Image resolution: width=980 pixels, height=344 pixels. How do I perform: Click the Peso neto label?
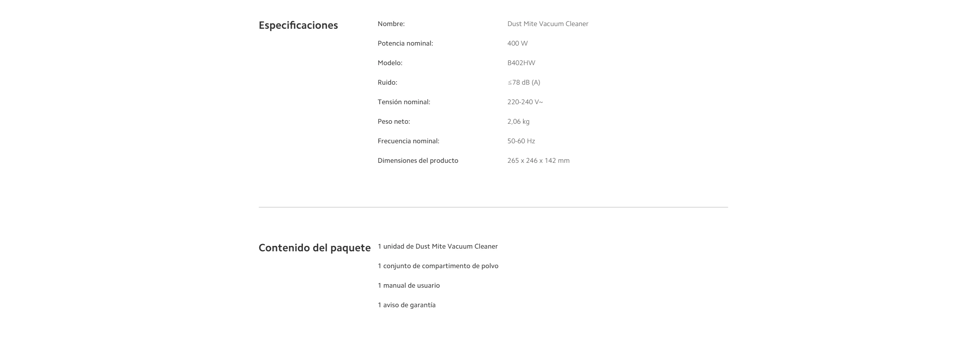pos(394,121)
